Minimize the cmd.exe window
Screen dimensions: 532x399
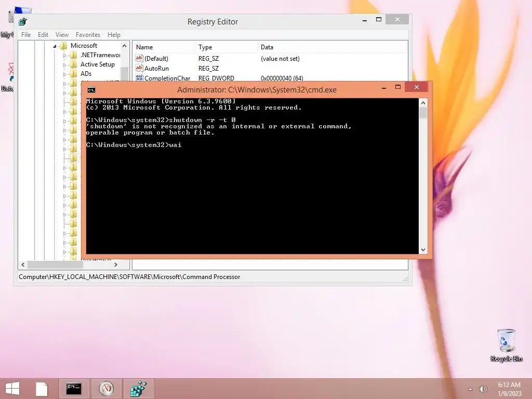(384, 87)
